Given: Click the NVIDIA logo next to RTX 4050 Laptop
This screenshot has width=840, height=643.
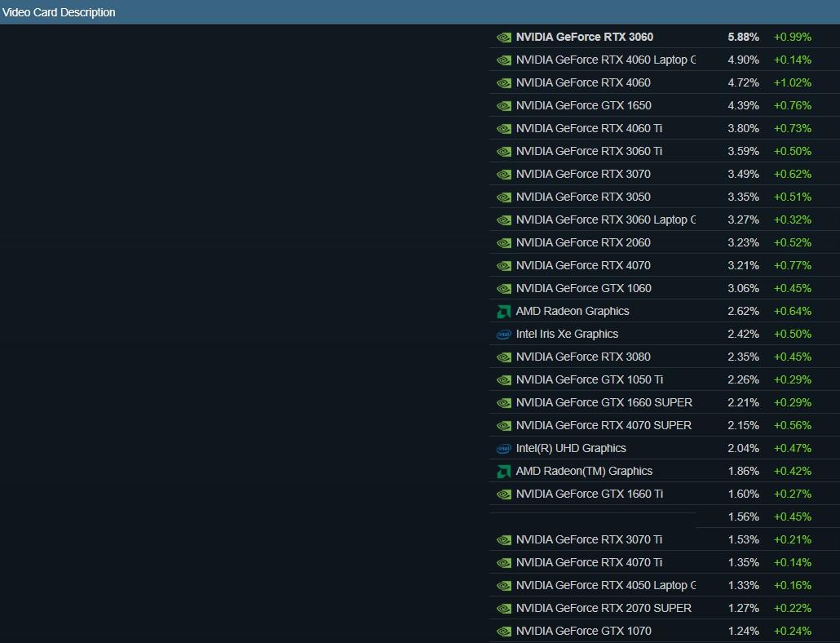Looking at the screenshot, I should (503, 586).
